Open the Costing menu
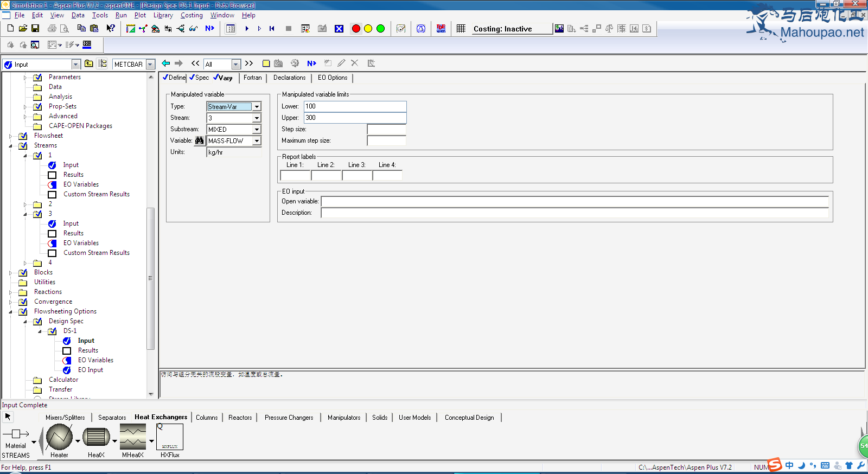This screenshot has height=474, width=868. click(192, 15)
